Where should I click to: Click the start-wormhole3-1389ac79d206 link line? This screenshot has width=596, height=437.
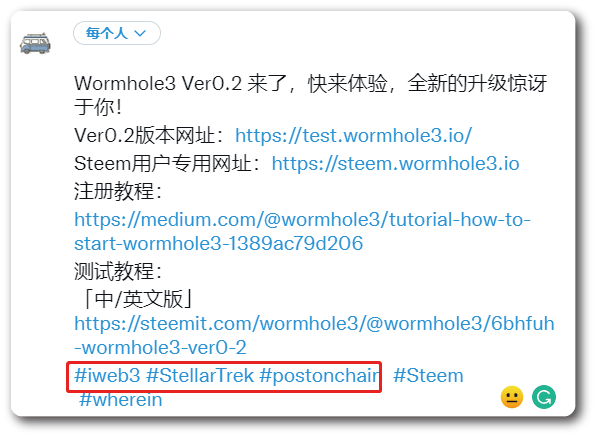pyautogui.click(x=219, y=243)
